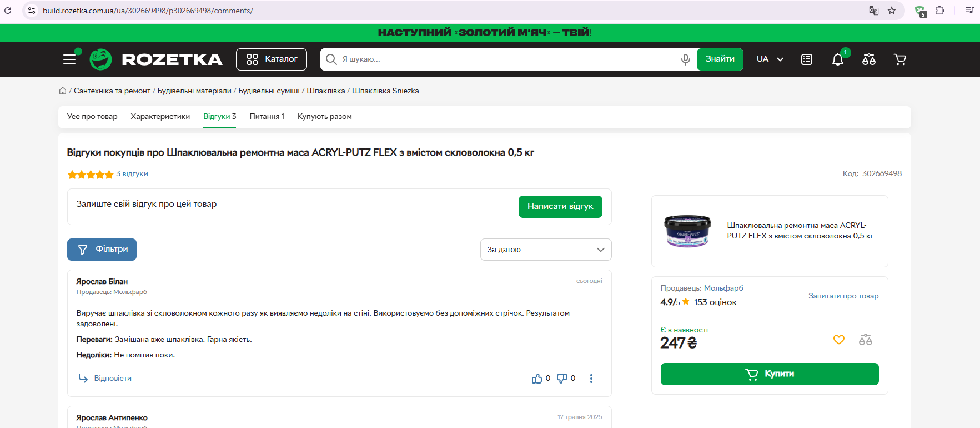
Task: Click 'Запитати про товар' link
Action: 843,296
